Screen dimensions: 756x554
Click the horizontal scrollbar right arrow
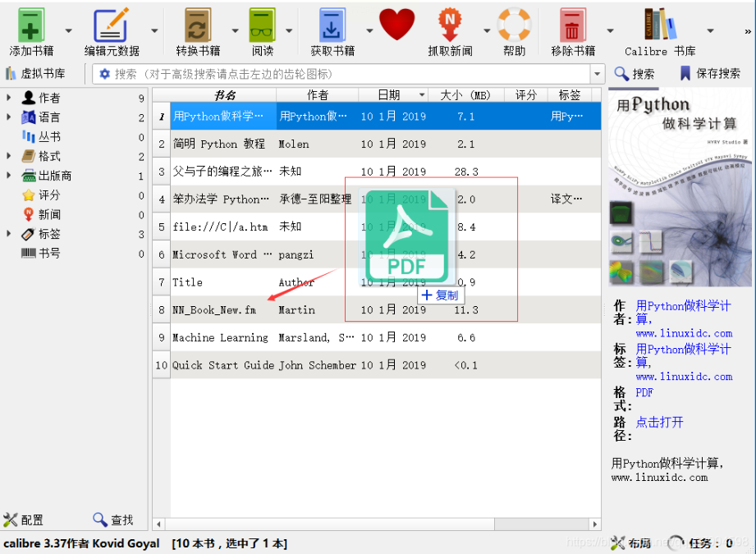point(595,524)
